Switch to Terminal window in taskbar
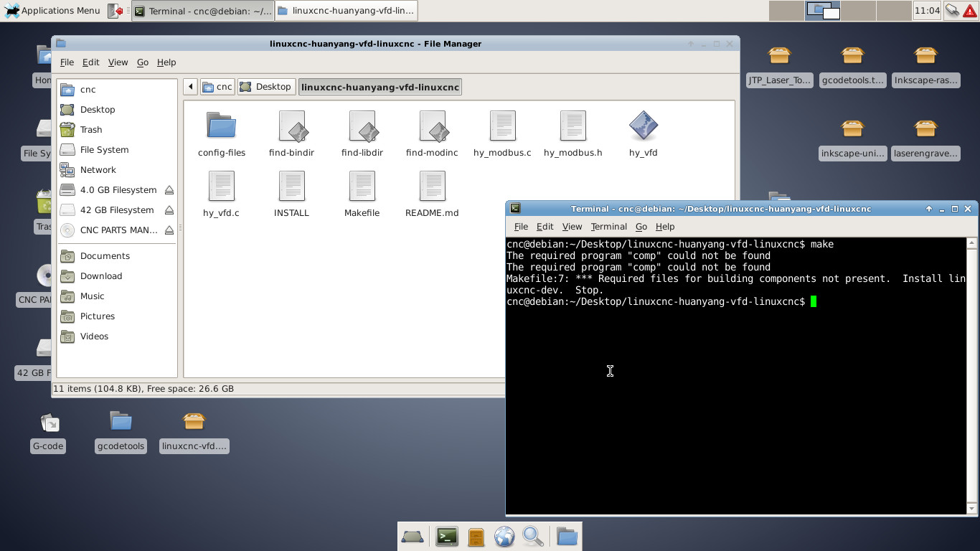980x551 pixels. click(x=203, y=11)
